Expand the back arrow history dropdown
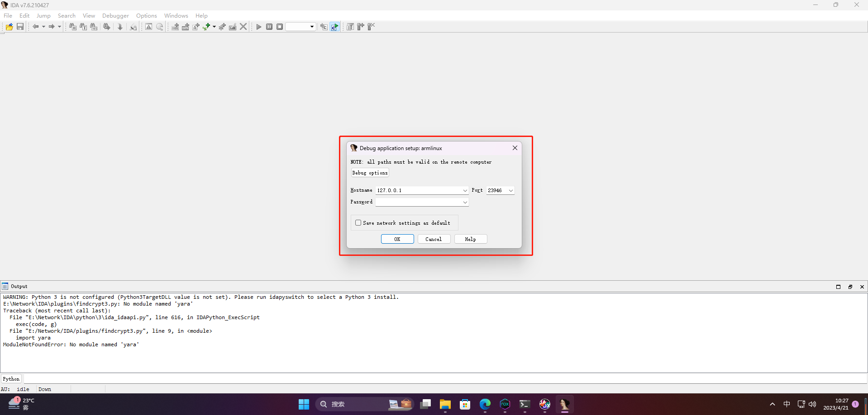The height and width of the screenshot is (415, 868). 43,27
